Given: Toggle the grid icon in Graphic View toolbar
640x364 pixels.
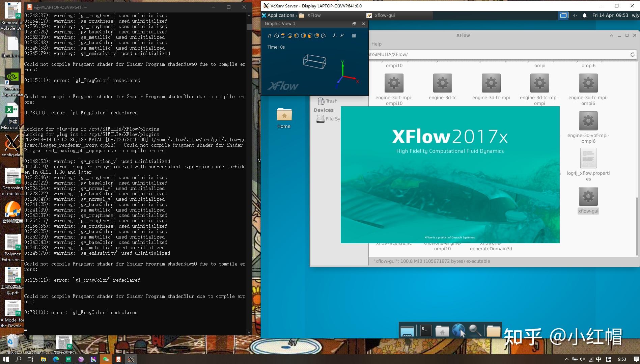Looking at the screenshot, I should tap(354, 36).
